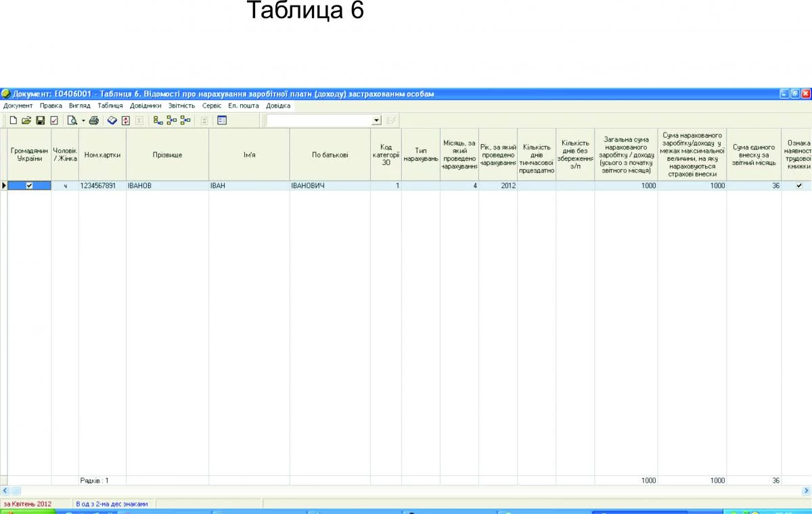Open the Сервіс menu
This screenshot has height=514, width=812.
(x=212, y=106)
